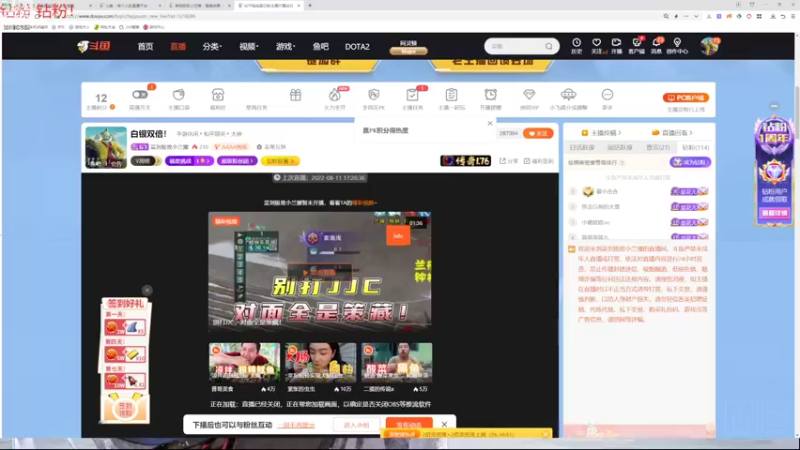
Task: Click the don't remind again link
Action: (296, 425)
